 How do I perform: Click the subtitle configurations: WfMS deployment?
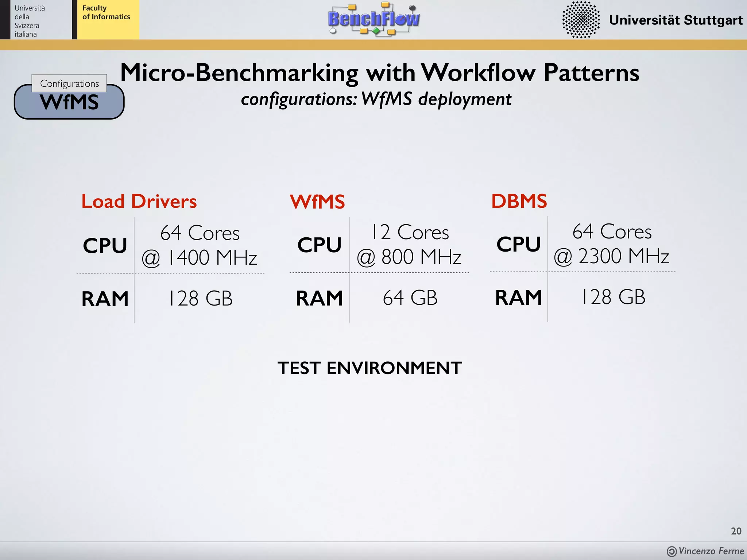376,99
